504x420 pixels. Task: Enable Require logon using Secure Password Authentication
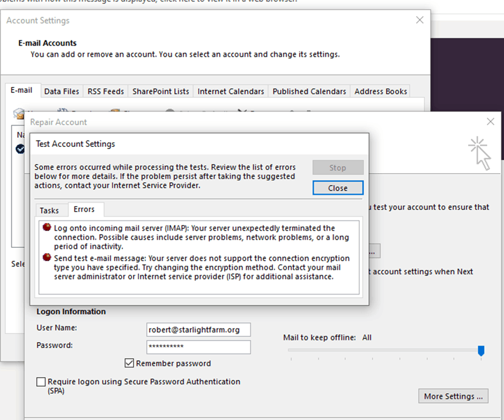point(41,382)
